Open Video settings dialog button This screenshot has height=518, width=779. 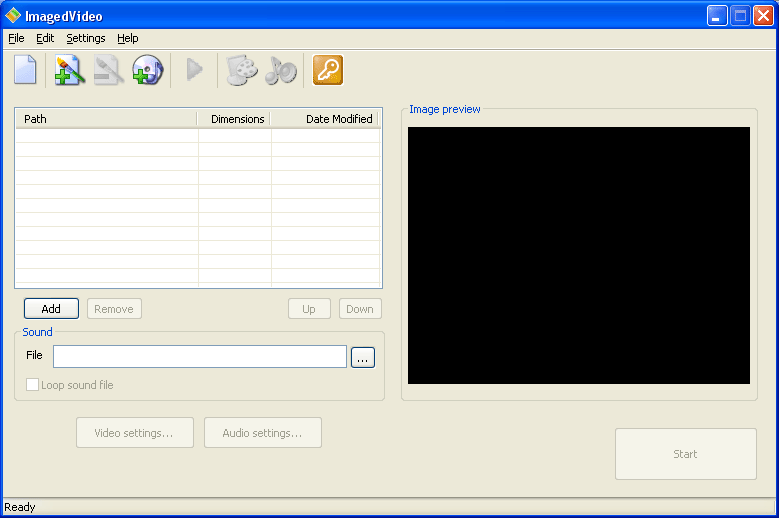(x=135, y=433)
